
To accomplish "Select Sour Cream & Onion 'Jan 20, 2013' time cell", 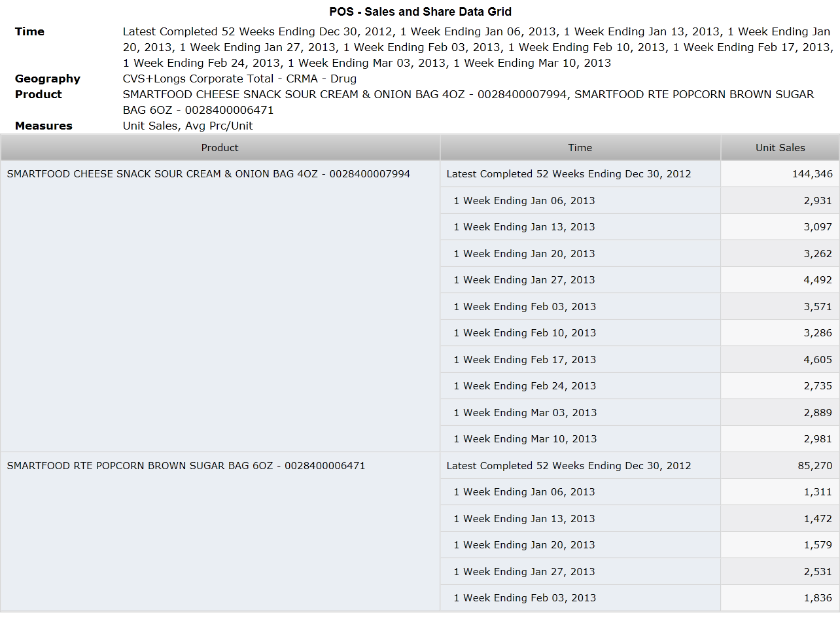I will (580, 253).
